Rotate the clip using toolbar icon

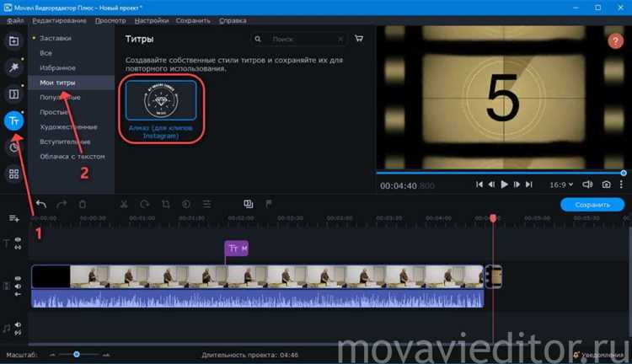tap(145, 205)
